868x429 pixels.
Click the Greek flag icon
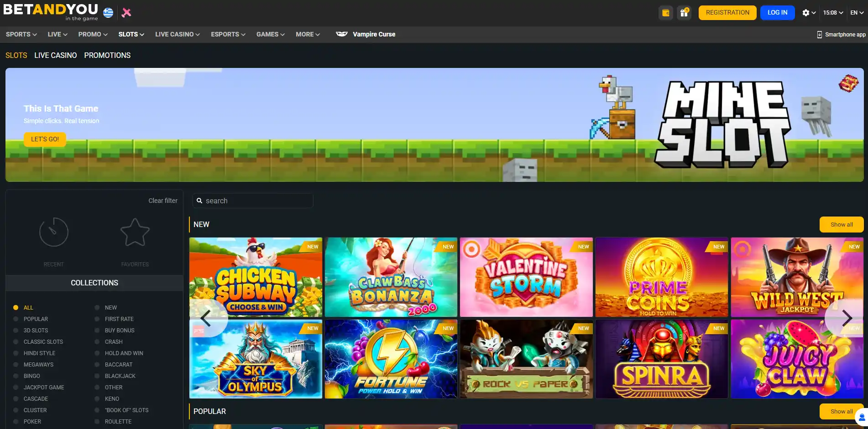[x=108, y=13]
